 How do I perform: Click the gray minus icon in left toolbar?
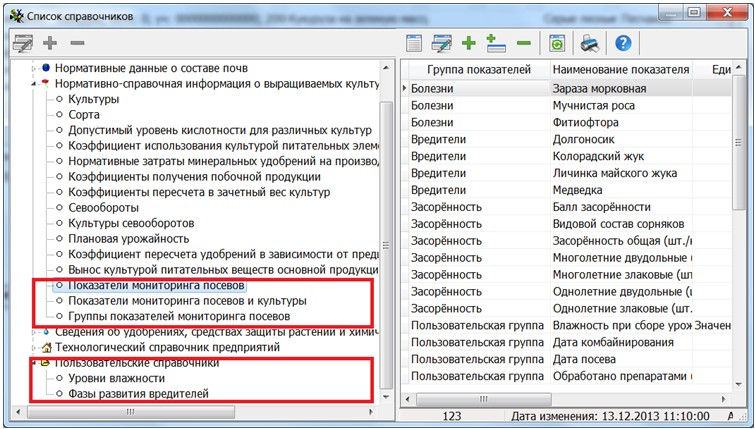pyautogui.click(x=77, y=44)
